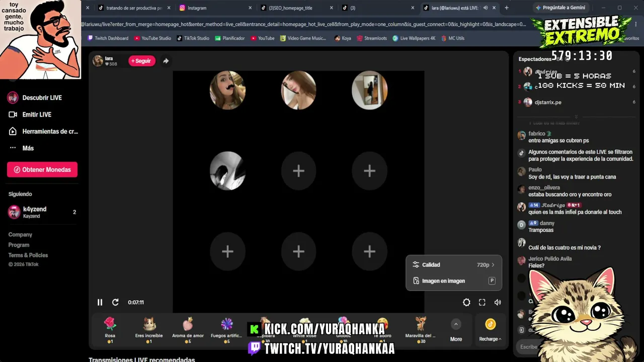Screen dimensions: 644x362
Task: Toggle fullscreen mode on the player
Action: (482, 302)
